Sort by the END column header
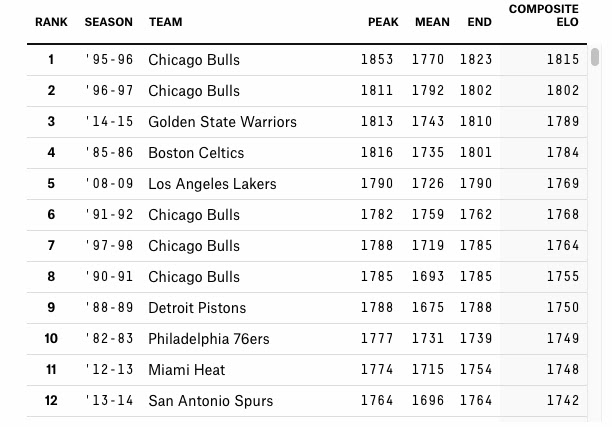This screenshot has height=427, width=612. tap(479, 22)
